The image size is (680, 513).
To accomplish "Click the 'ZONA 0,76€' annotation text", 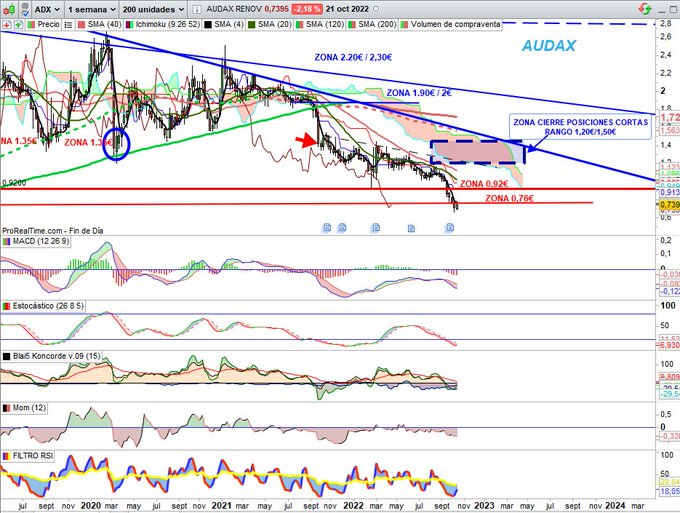I will pos(509,198).
